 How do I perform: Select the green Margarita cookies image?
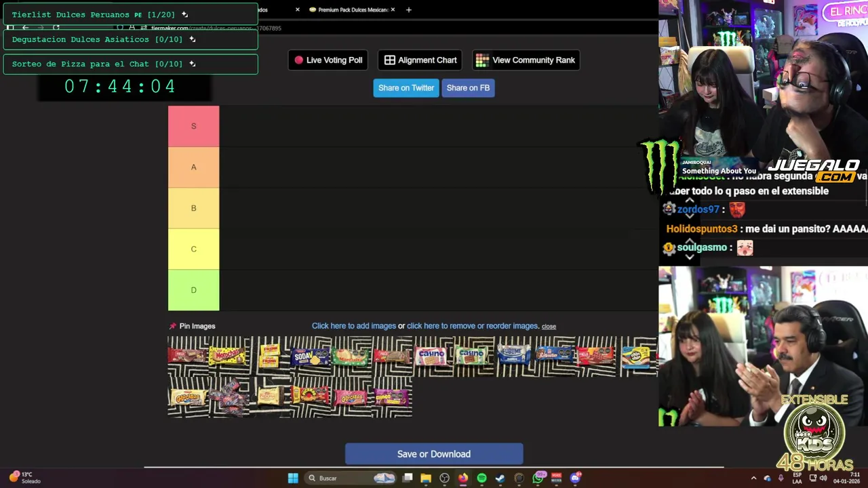[x=351, y=357]
